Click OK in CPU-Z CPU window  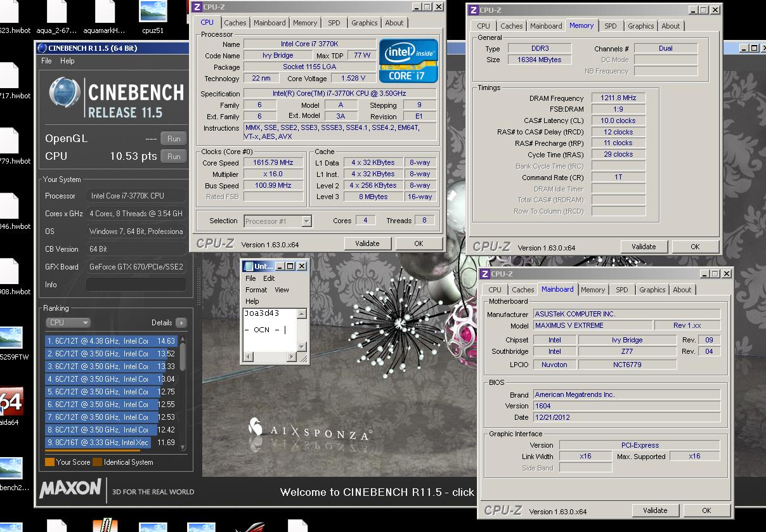point(419,243)
